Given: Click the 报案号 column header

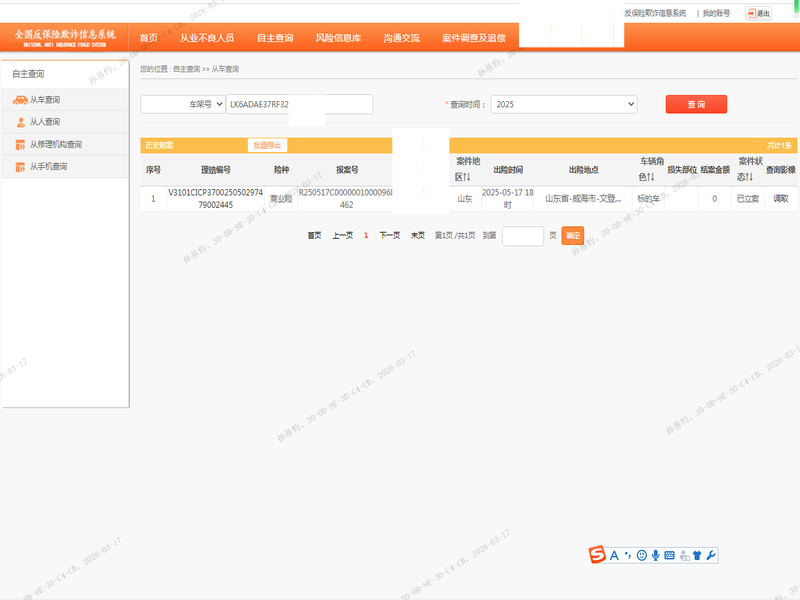Looking at the screenshot, I should tap(347, 169).
